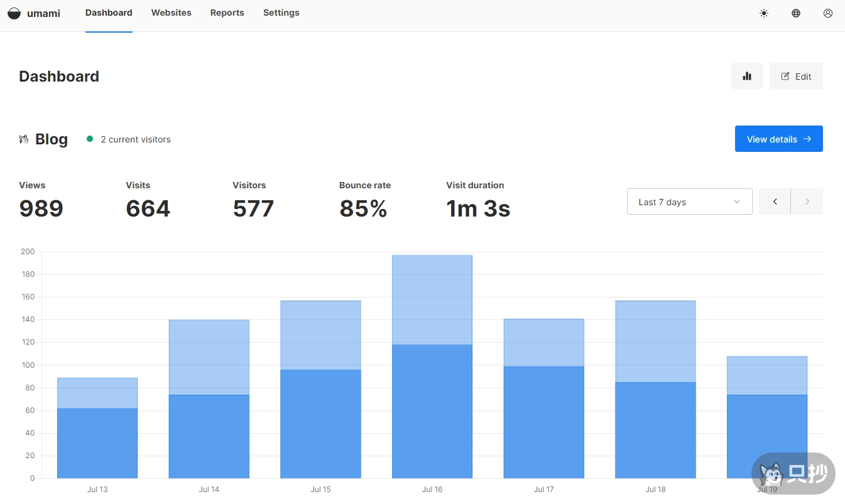Open the user profile icon menu
845x504 pixels.
click(x=828, y=13)
